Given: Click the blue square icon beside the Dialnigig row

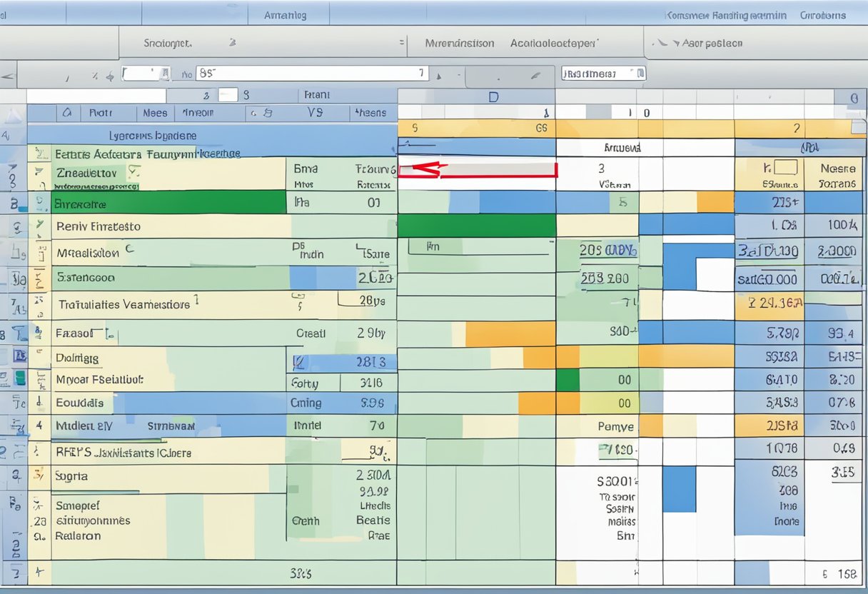Looking at the screenshot, I should (x=19, y=355).
